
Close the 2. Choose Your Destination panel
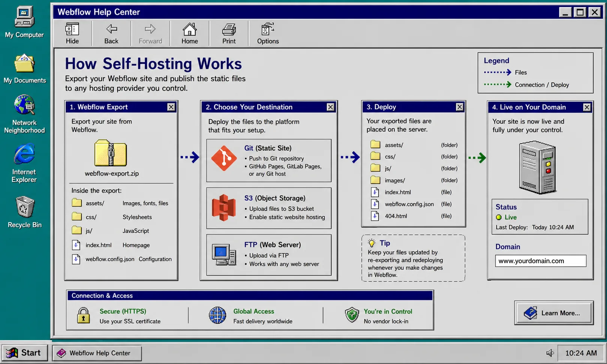(x=330, y=107)
